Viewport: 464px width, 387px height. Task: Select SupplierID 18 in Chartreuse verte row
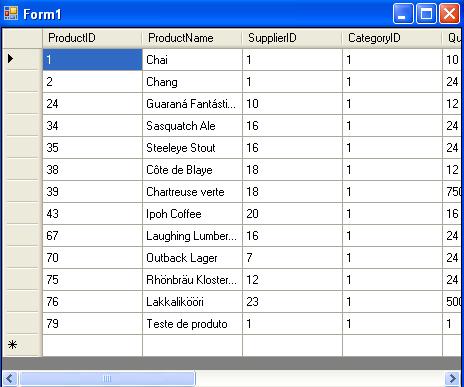(x=292, y=191)
